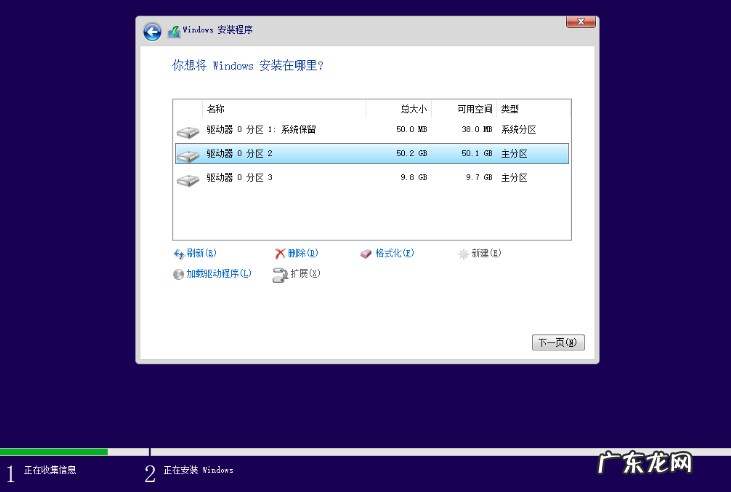Click the Windows Setup program icon
Viewport: 731px width, 492px height.
(174, 32)
